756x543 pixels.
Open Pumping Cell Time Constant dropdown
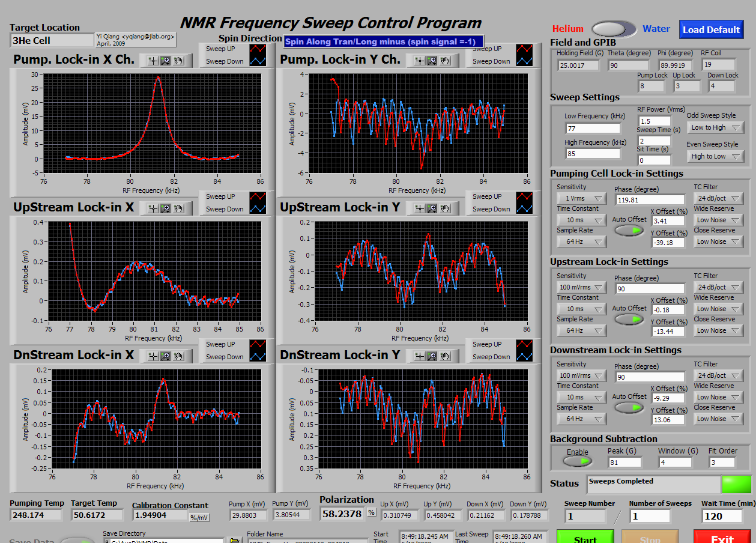(x=582, y=220)
